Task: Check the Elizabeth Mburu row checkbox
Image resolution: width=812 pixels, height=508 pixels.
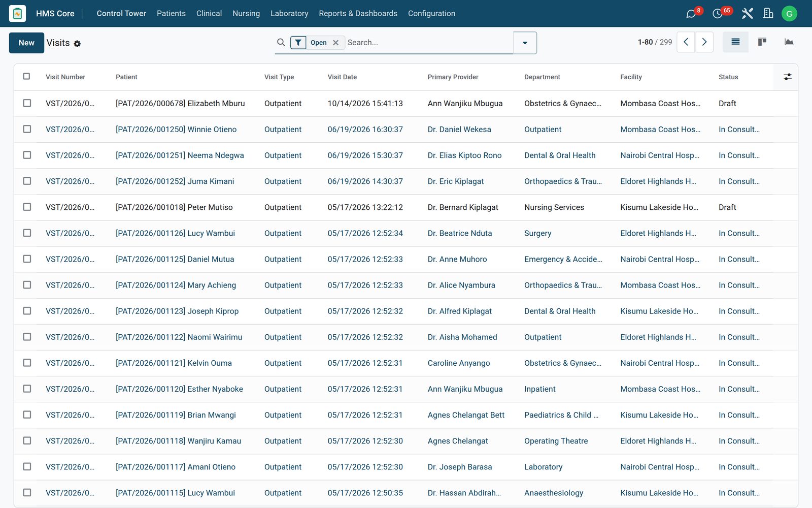Action: pyautogui.click(x=27, y=103)
